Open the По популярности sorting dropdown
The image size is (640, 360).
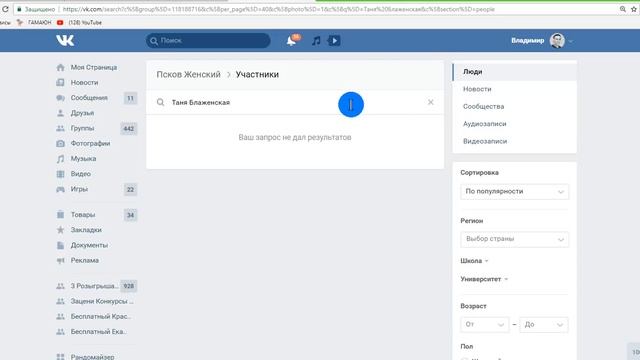pyautogui.click(x=514, y=191)
